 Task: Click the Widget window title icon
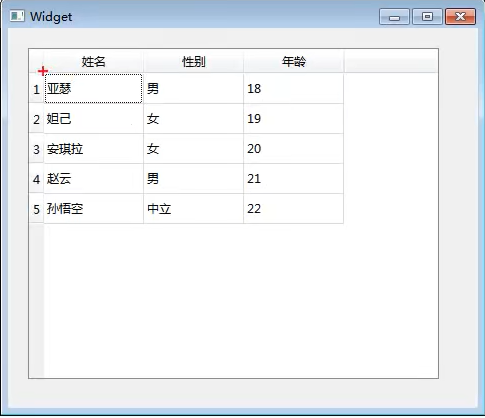click(17, 16)
